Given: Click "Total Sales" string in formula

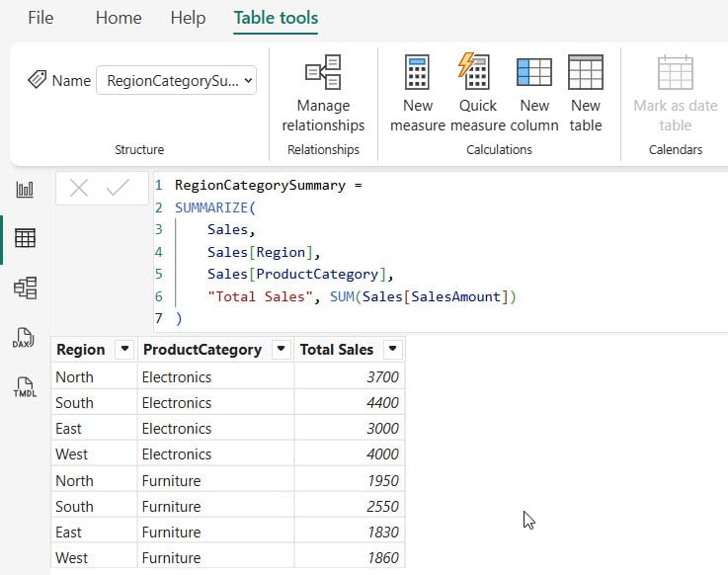Looking at the screenshot, I should tap(260, 296).
